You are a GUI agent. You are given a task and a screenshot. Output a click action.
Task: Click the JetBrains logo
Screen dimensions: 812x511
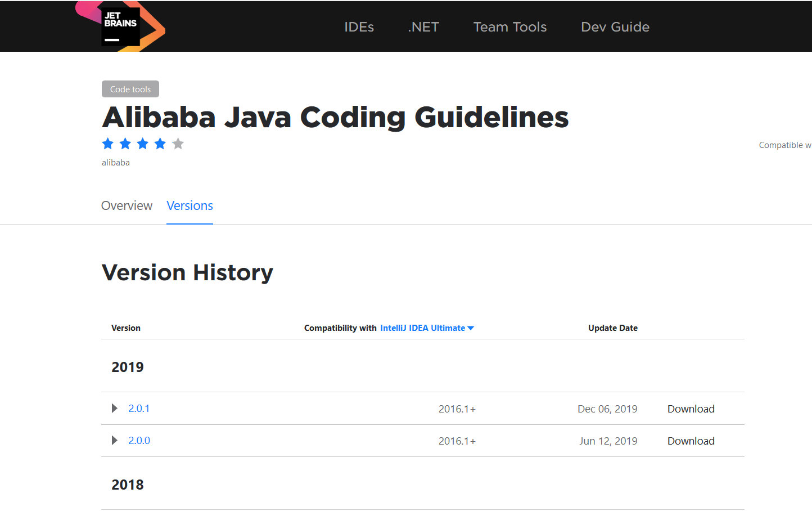[120, 26]
